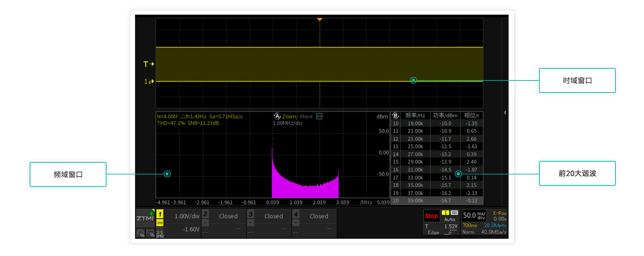Click the knob A Zoom/Move icon
Screen dimensions: 644x256
(x=277, y=116)
